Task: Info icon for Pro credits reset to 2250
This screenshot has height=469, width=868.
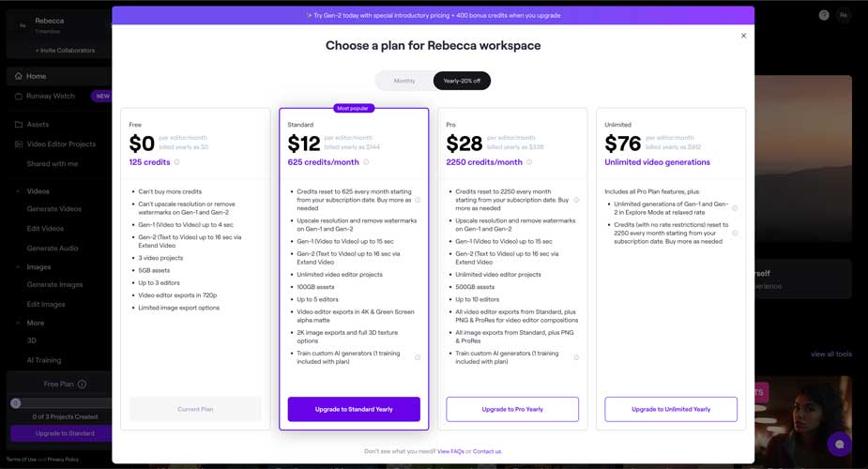Action: tap(576, 200)
